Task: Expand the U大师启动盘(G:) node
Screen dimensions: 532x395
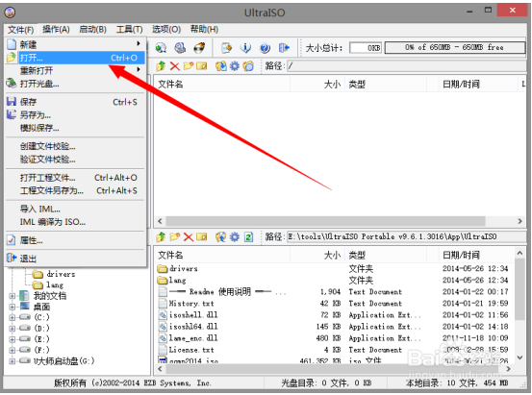Action: 13,361
